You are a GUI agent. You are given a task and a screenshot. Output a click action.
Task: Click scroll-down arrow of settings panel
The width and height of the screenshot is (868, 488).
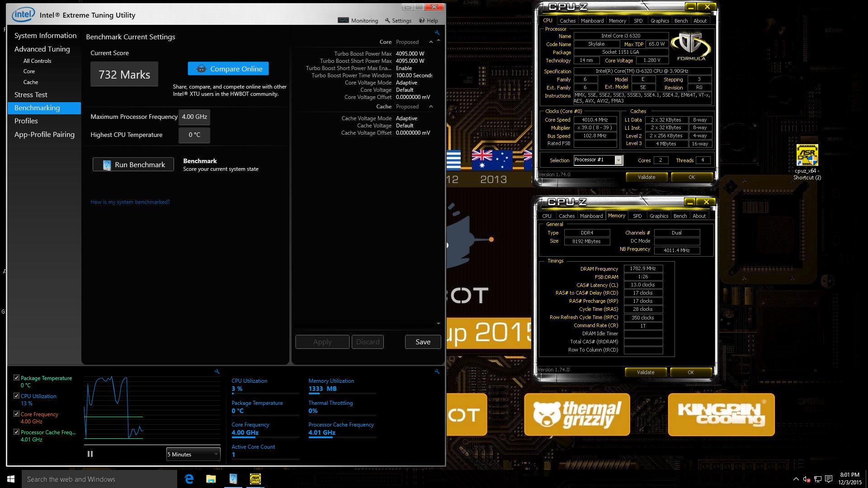tap(438, 324)
